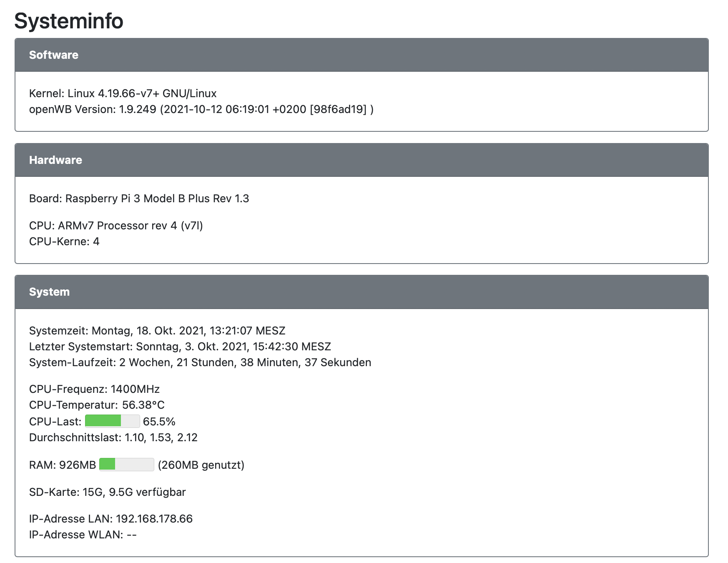Click the CPU-Frequenz 1400MHz value

tap(135, 389)
